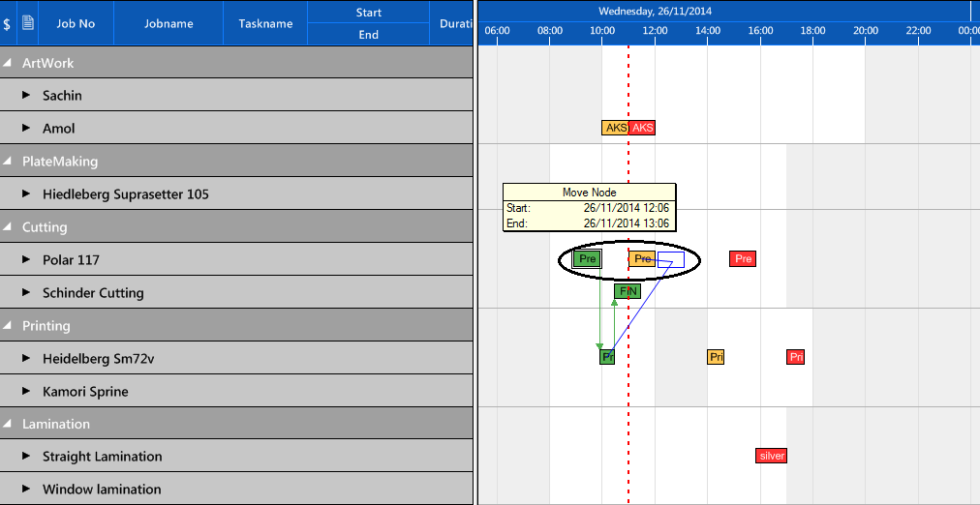980x505 pixels.
Task: Select the orange AKS task in Amol row
Action: pos(614,128)
